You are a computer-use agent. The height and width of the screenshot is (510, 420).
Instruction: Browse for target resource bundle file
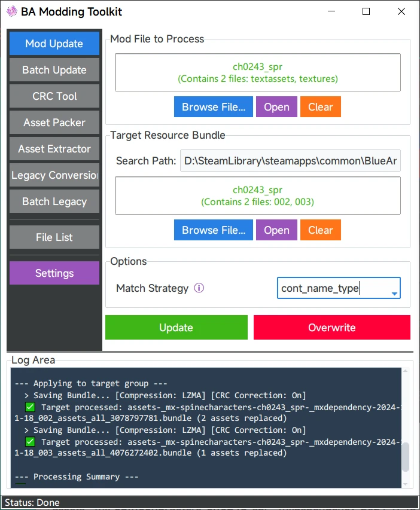point(214,230)
